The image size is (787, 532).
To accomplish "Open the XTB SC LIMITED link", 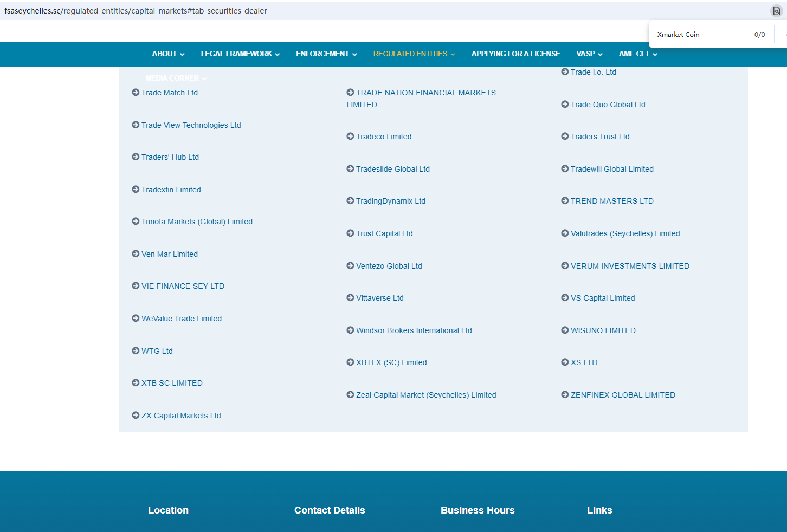I will 172,383.
